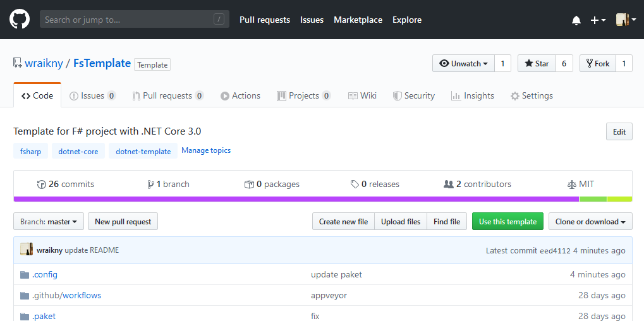Click New pull request

click(123, 221)
